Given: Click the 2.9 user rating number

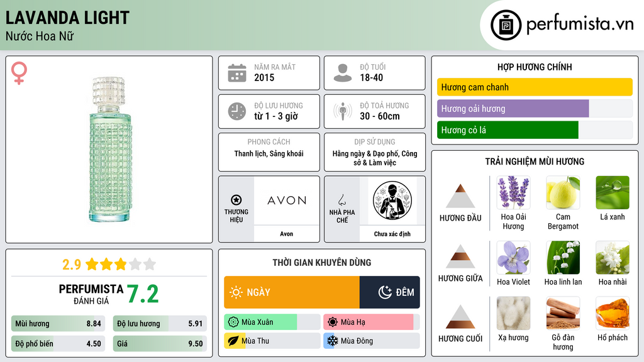Looking at the screenshot, I should (x=72, y=265).
